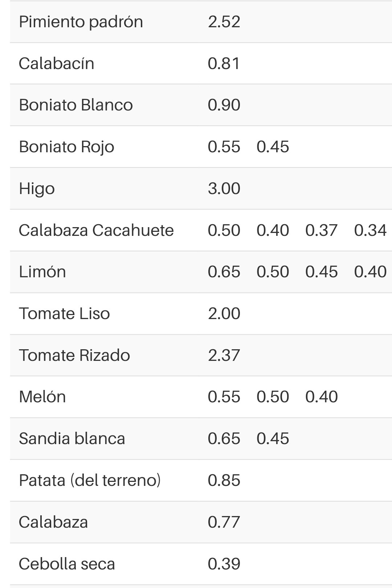Click Tomate Rizado price 2.37
The height and width of the screenshot is (588, 392).
click(224, 355)
